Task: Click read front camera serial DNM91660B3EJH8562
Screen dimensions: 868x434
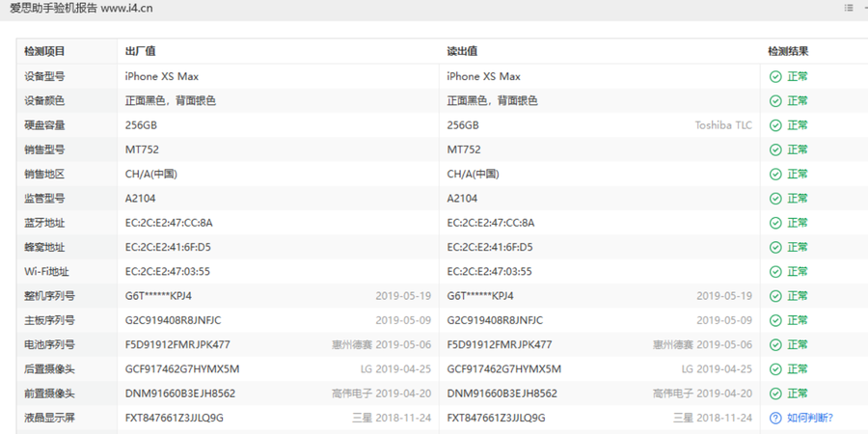Action: click(x=502, y=393)
